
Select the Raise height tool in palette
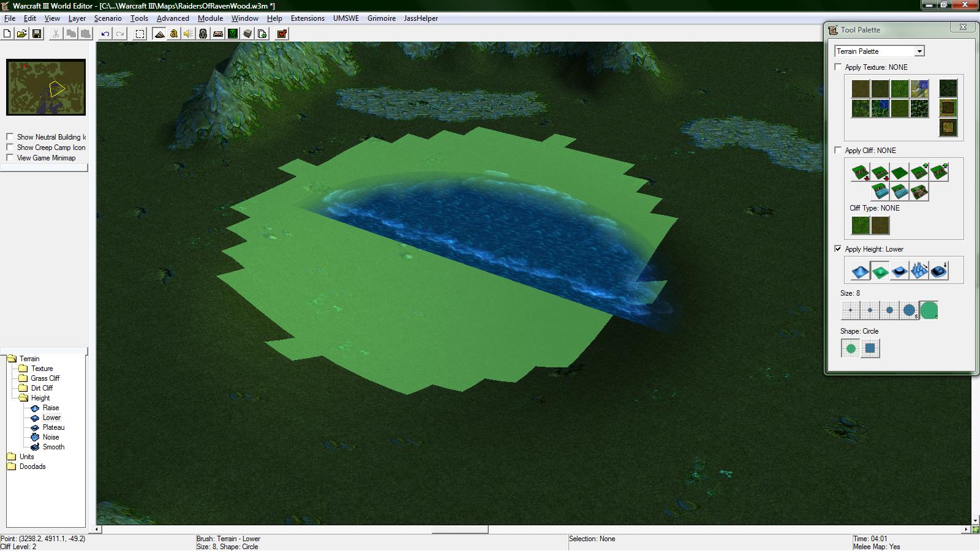[860, 271]
